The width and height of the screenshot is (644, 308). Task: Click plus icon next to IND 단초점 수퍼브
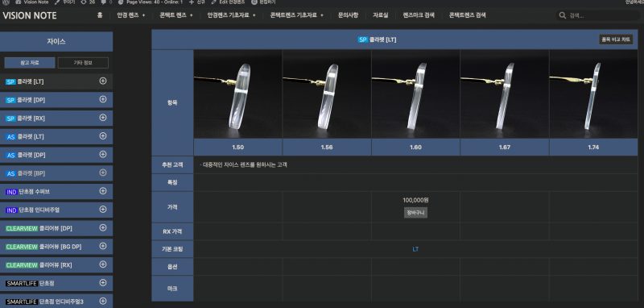pos(103,191)
